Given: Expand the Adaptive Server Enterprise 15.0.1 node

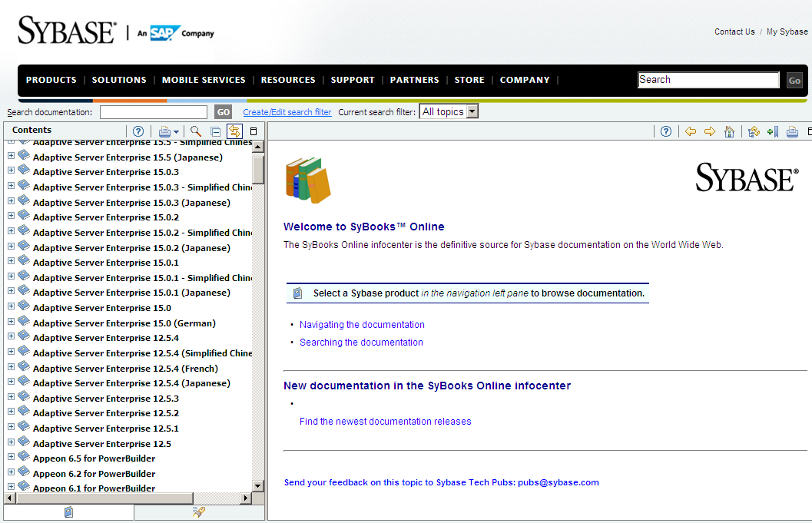Looking at the screenshot, I should coord(11,261).
